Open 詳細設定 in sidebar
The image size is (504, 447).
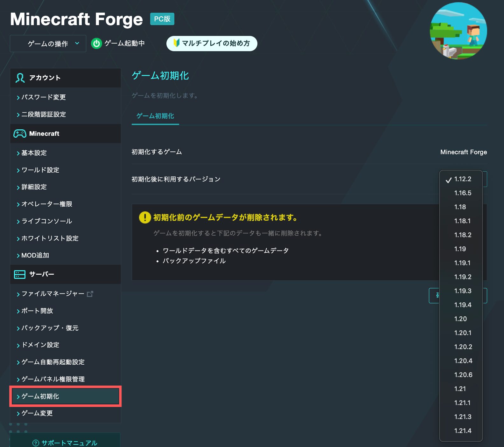coord(34,187)
